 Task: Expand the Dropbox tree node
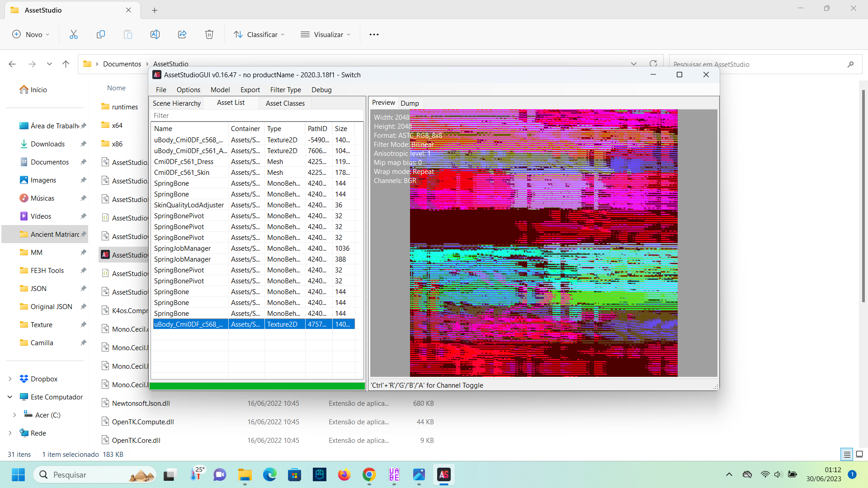10,379
